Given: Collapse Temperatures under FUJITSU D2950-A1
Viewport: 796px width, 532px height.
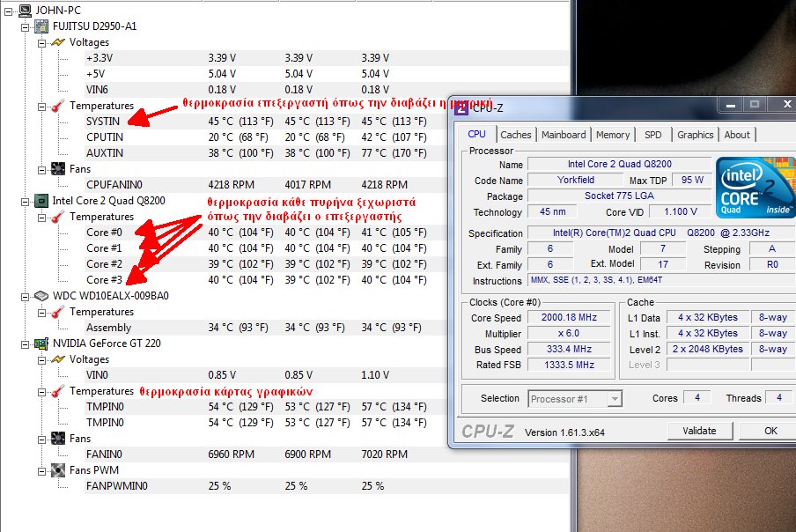Looking at the screenshot, I should [41, 107].
